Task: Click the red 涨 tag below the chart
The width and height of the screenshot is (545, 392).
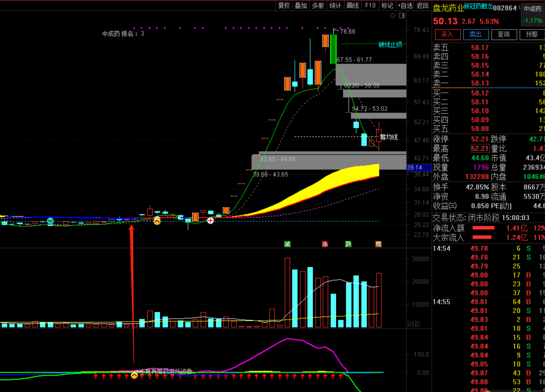Action: (x=325, y=244)
